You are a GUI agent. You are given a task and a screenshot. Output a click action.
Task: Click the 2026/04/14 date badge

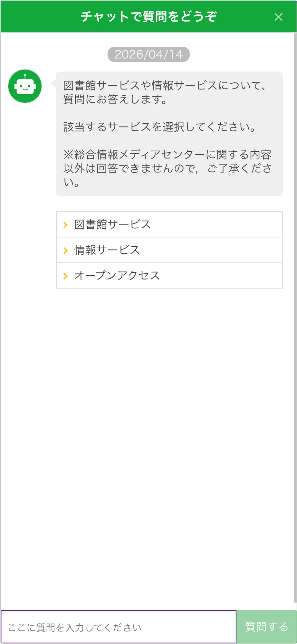[148, 54]
